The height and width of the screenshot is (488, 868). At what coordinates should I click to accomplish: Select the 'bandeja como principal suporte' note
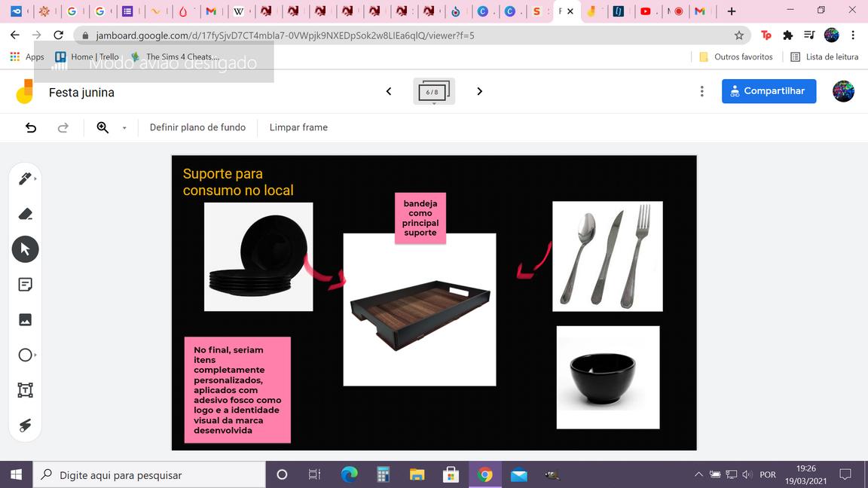tap(420, 218)
